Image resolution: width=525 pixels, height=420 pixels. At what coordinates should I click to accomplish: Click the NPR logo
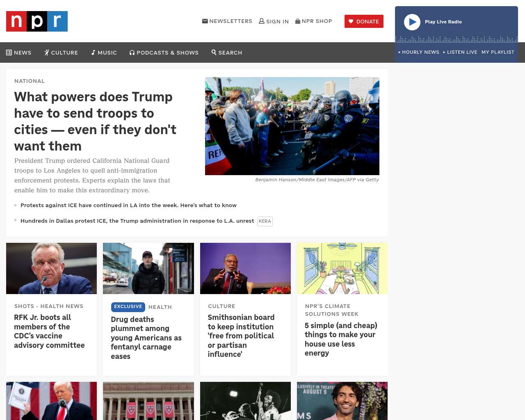tap(37, 21)
